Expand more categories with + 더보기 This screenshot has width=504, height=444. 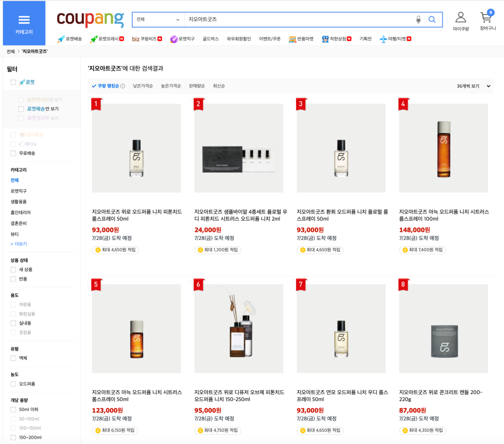[18, 244]
